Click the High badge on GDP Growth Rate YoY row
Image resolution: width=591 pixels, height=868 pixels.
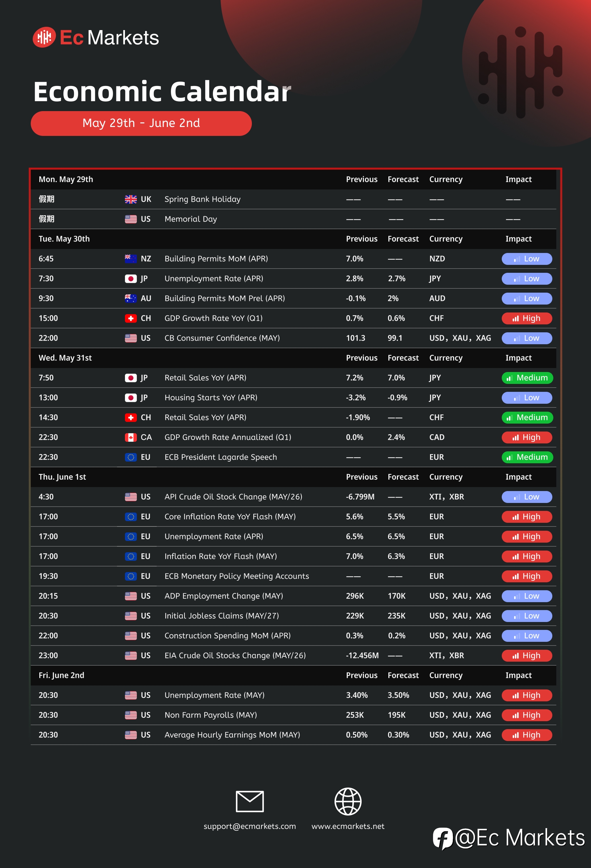pos(527,318)
